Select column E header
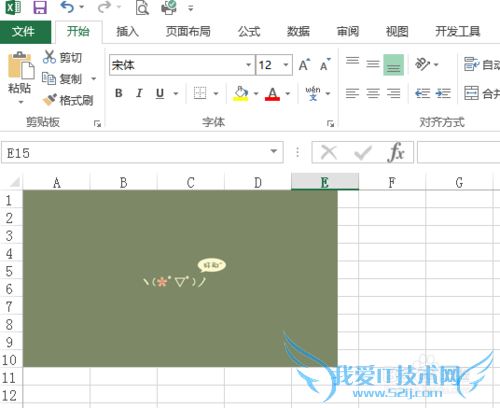500x408 pixels. tap(325, 182)
